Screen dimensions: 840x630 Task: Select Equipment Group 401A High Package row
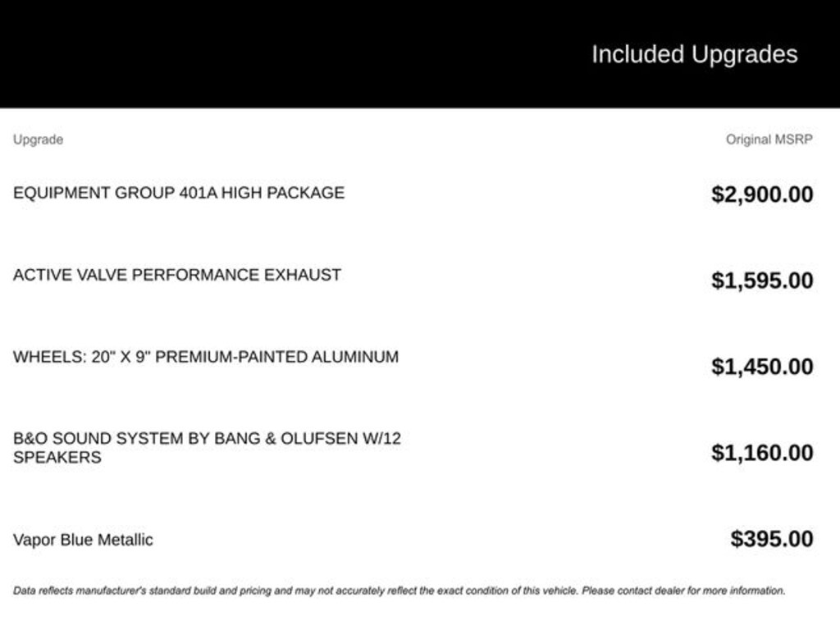(179, 193)
